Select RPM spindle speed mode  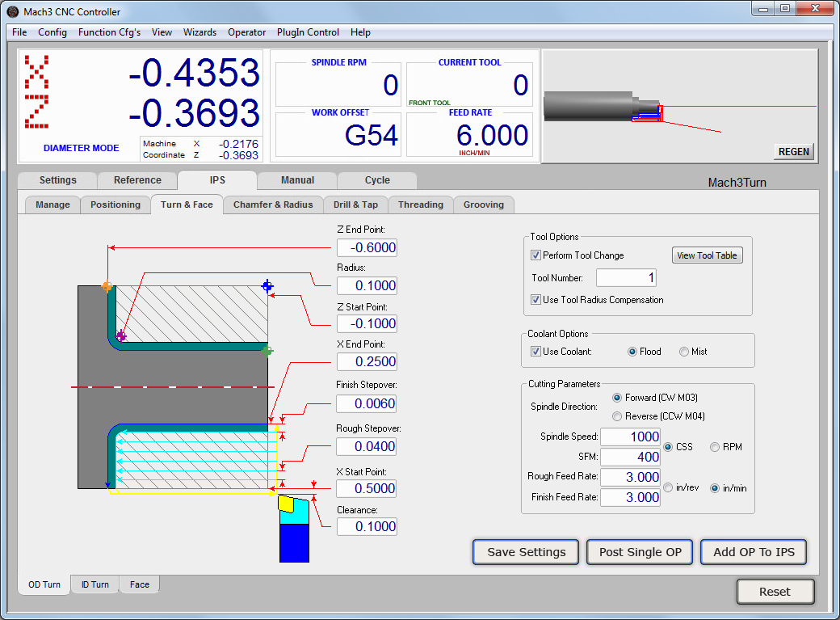715,447
